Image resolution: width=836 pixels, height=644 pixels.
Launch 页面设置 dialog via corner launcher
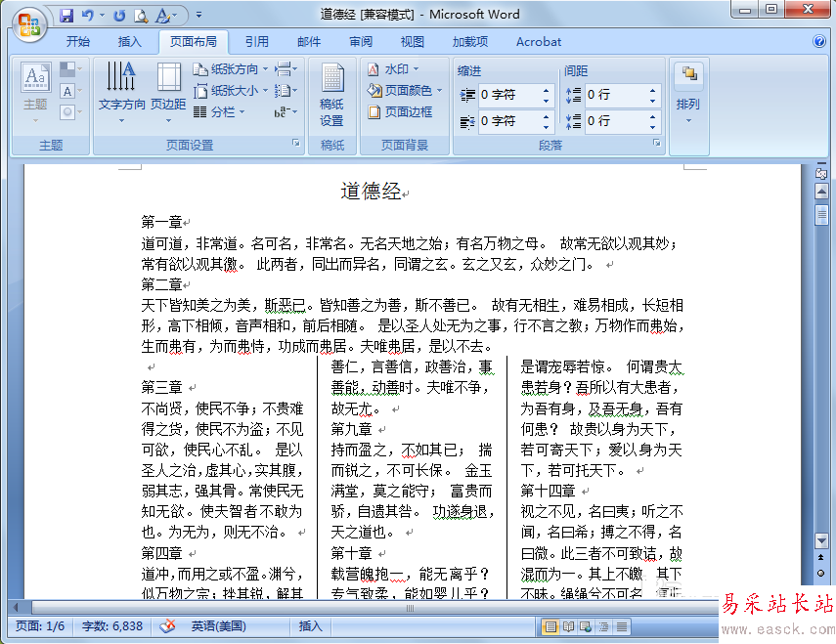point(296,143)
